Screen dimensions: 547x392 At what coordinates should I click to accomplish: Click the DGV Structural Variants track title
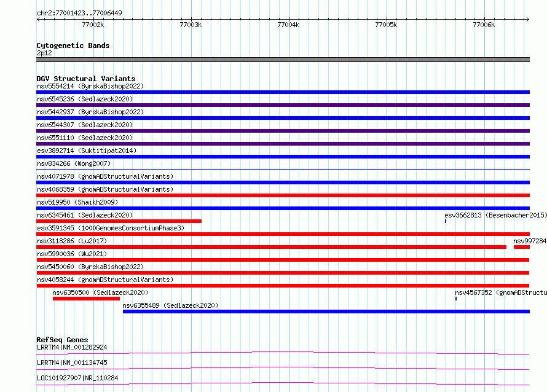(86, 79)
